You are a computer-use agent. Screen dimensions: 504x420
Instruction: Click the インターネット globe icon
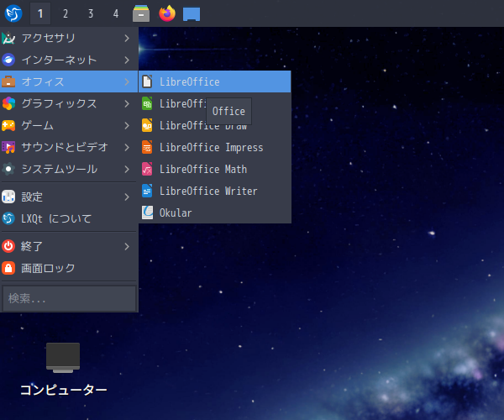point(8,60)
